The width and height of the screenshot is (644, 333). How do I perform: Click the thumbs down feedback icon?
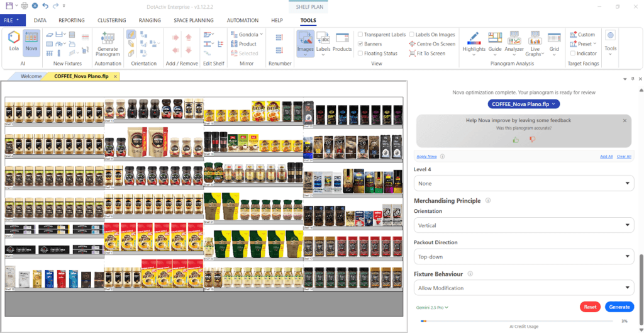(x=532, y=140)
